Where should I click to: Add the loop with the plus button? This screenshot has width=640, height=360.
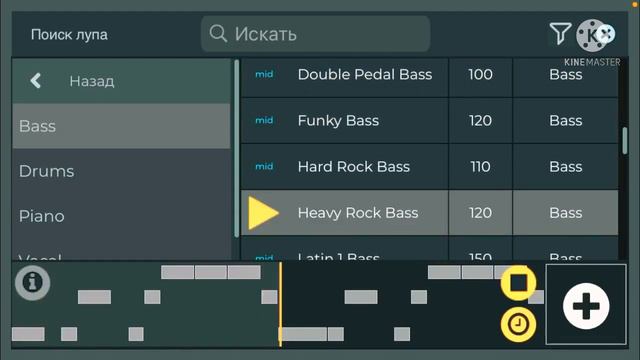pos(586,306)
